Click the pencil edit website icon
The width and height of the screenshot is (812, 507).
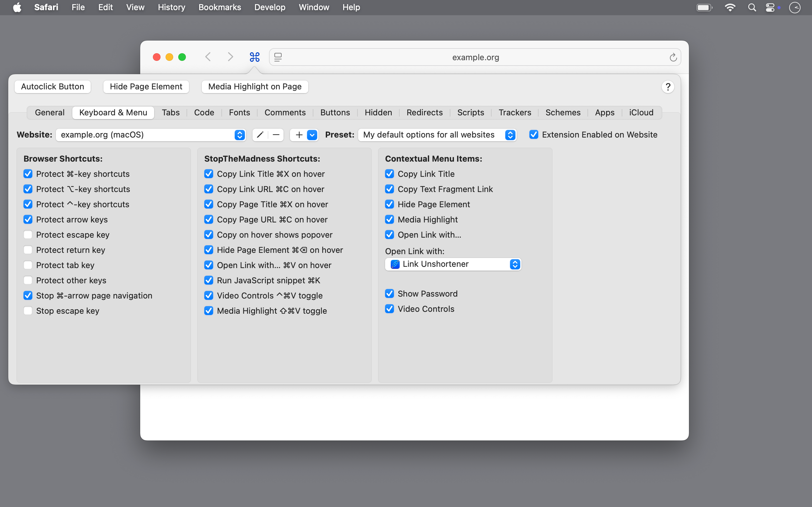coord(260,135)
